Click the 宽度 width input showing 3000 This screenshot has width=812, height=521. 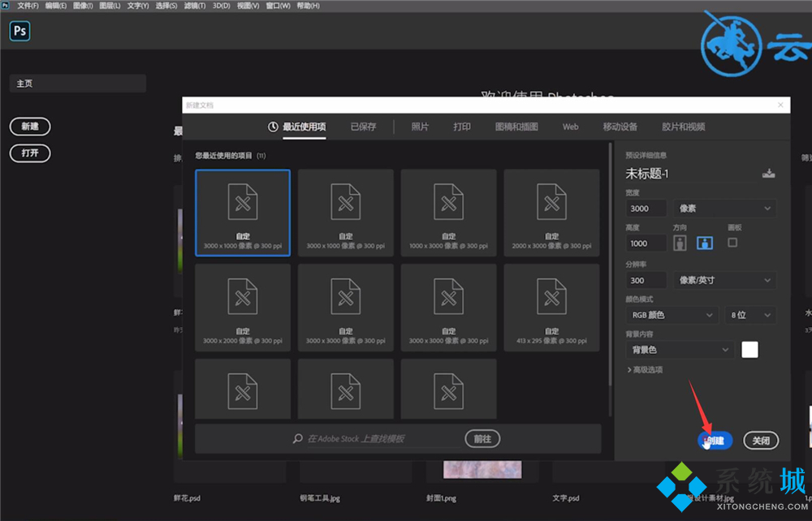click(644, 209)
